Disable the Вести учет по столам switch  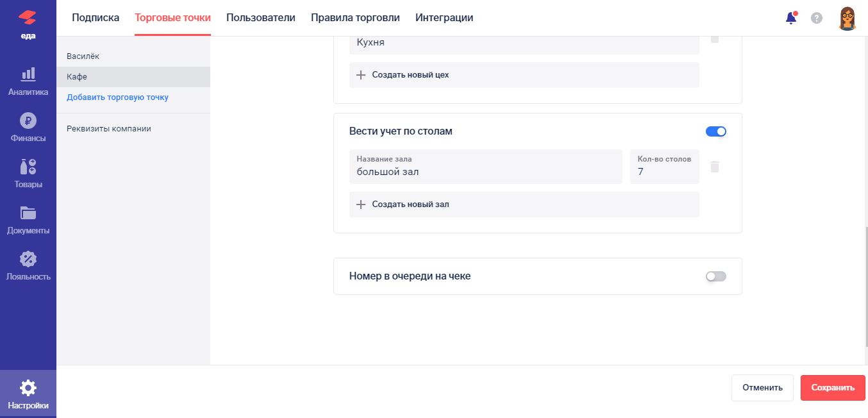[716, 131]
